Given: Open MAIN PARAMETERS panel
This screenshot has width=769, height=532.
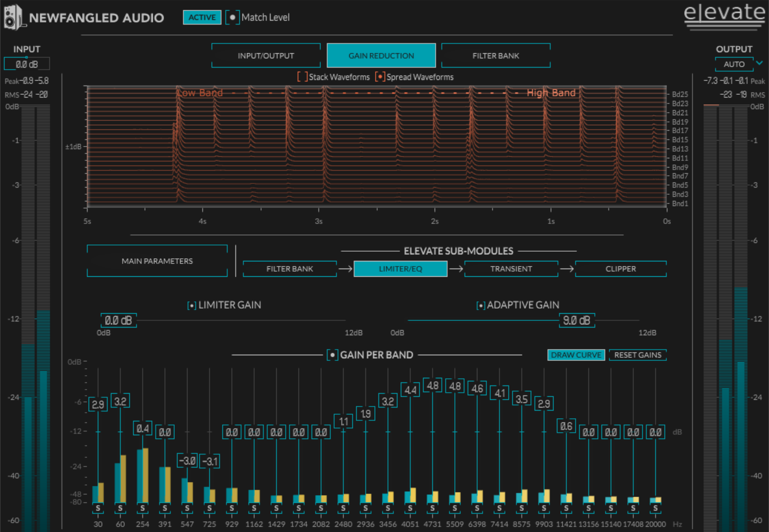Looking at the screenshot, I should coord(157,261).
